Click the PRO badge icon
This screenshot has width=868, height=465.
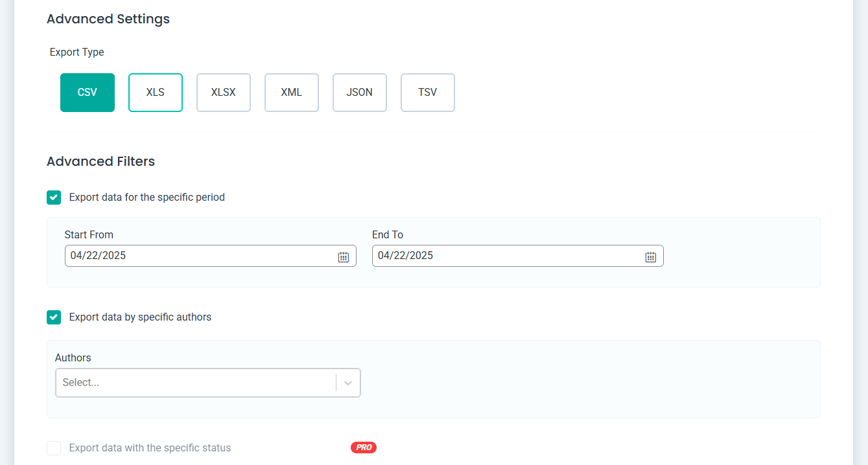pos(364,448)
